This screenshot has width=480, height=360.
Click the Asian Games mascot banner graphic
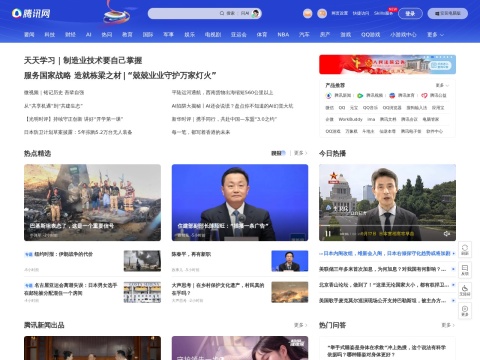click(116, 13)
